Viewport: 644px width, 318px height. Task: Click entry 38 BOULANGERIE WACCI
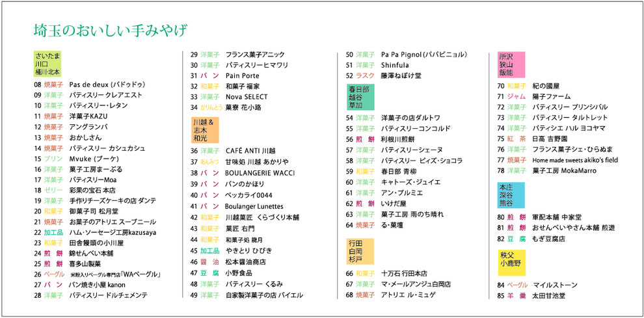tap(243, 173)
